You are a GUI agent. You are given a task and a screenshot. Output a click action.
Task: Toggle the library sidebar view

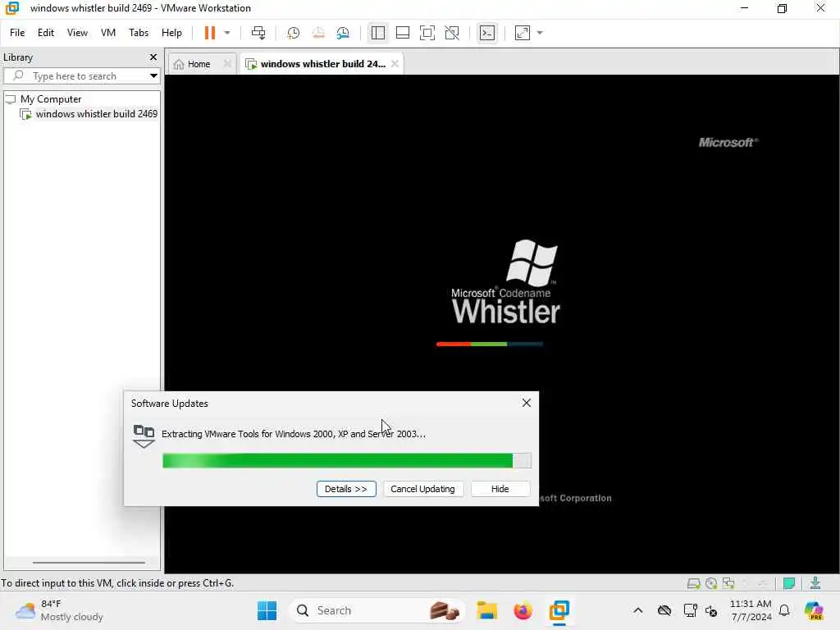click(377, 33)
